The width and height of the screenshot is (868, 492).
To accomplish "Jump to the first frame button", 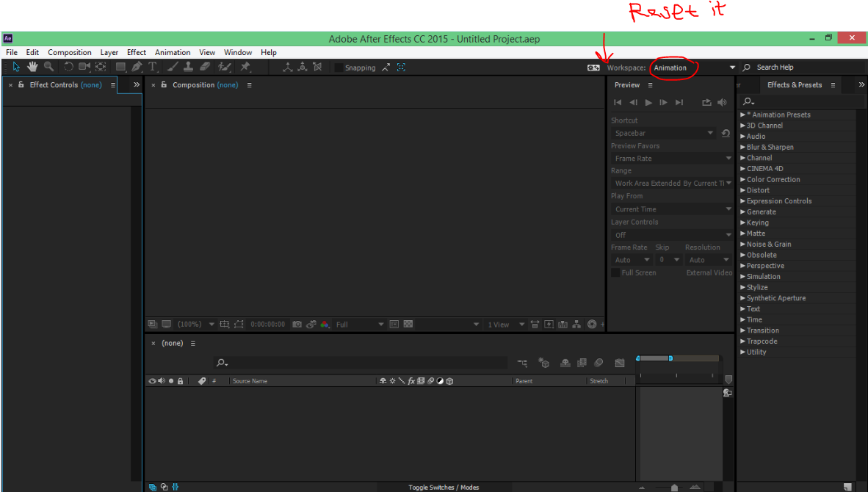I will pos(618,102).
